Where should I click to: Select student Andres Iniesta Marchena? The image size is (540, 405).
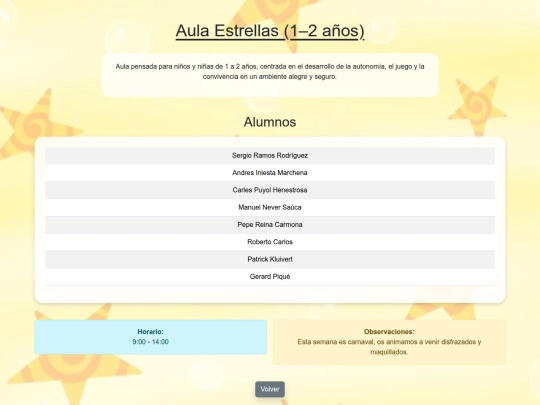(270, 173)
